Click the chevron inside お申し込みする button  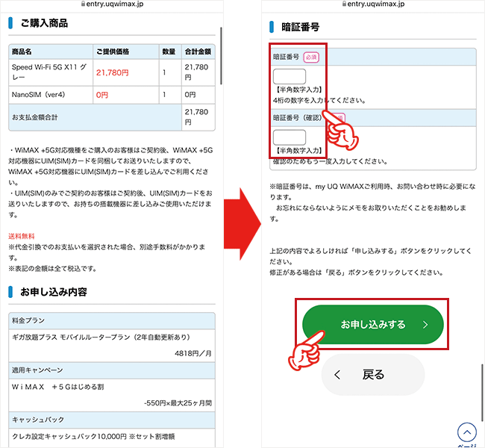pyautogui.click(x=425, y=325)
